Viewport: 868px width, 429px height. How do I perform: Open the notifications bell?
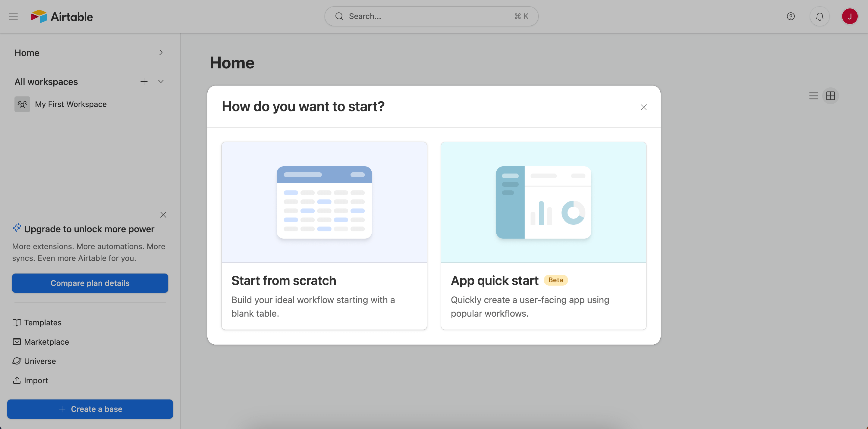(x=819, y=16)
